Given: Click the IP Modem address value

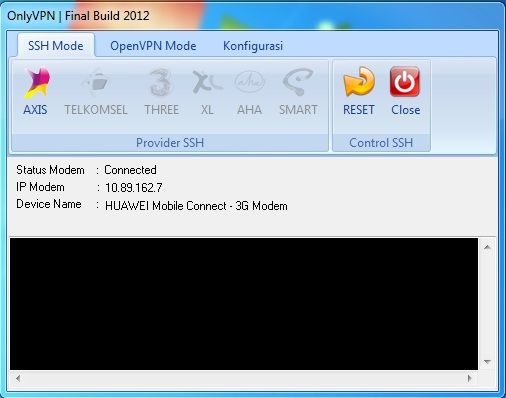Looking at the screenshot, I should (x=134, y=188).
